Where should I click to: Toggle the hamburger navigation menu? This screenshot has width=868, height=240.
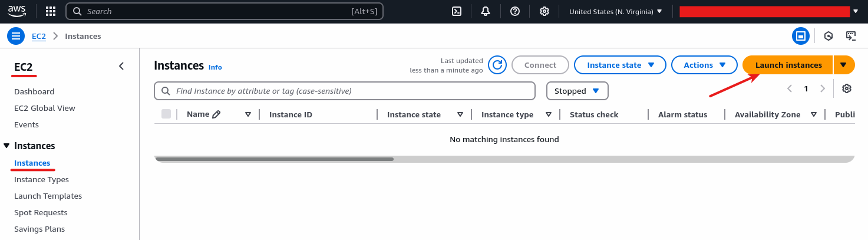(16, 36)
